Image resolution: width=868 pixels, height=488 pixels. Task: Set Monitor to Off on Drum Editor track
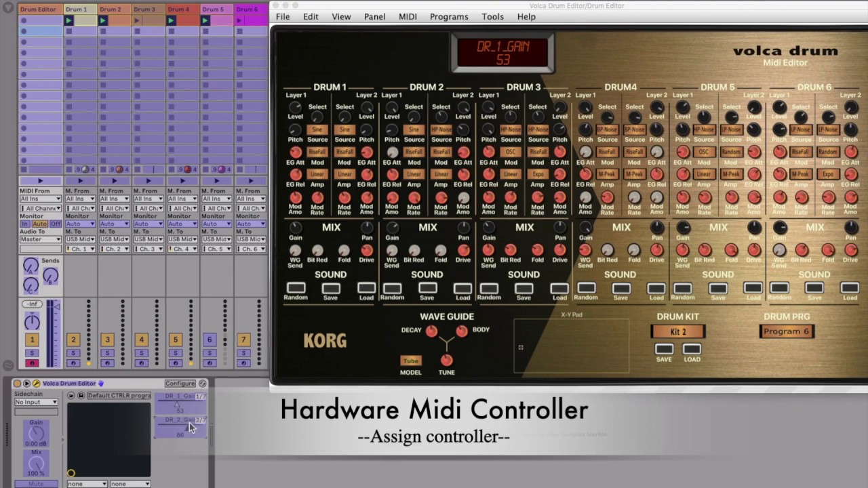click(x=55, y=224)
